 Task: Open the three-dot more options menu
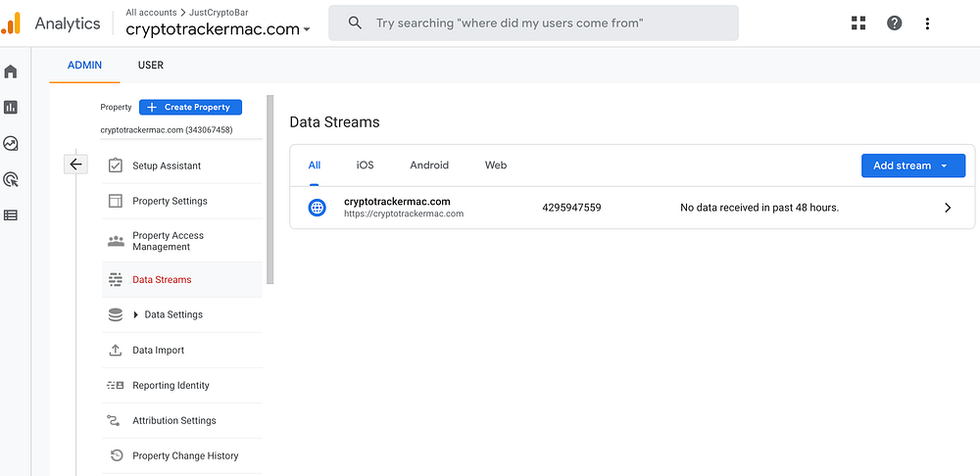point(928,24)
